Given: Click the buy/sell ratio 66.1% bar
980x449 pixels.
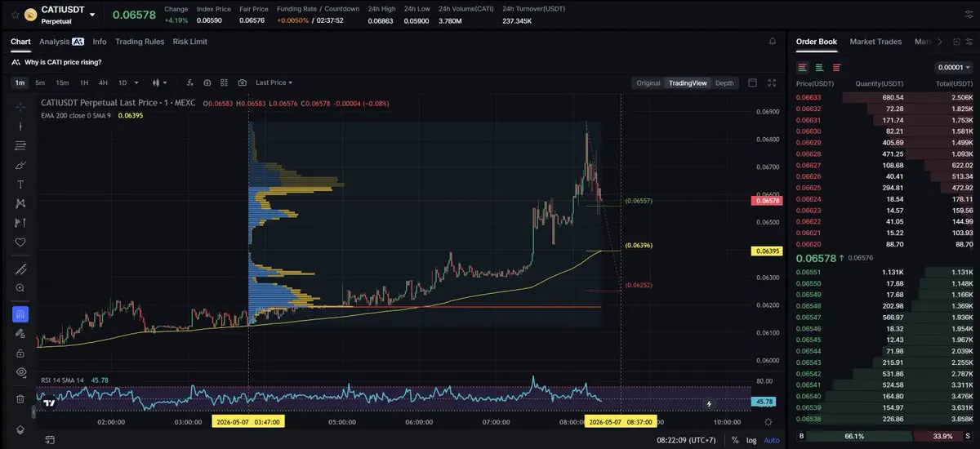Looking at the screenshot, I should tap(853, 436).
